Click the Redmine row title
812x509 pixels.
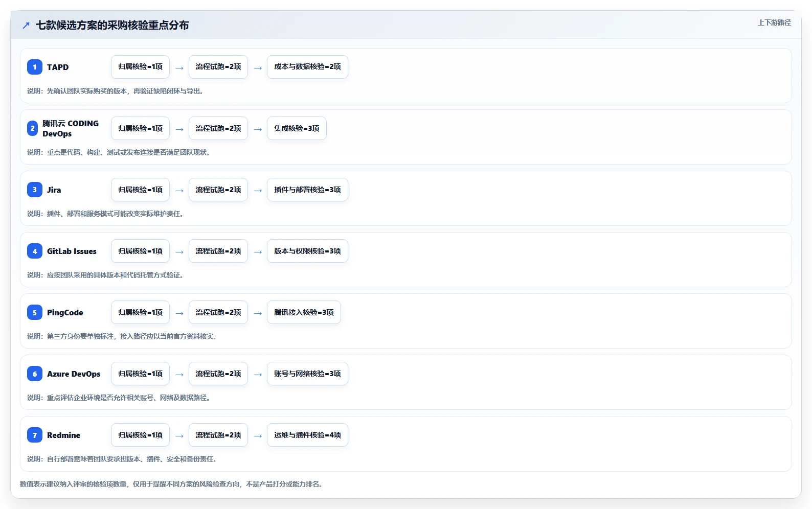(x=63, y=435)
